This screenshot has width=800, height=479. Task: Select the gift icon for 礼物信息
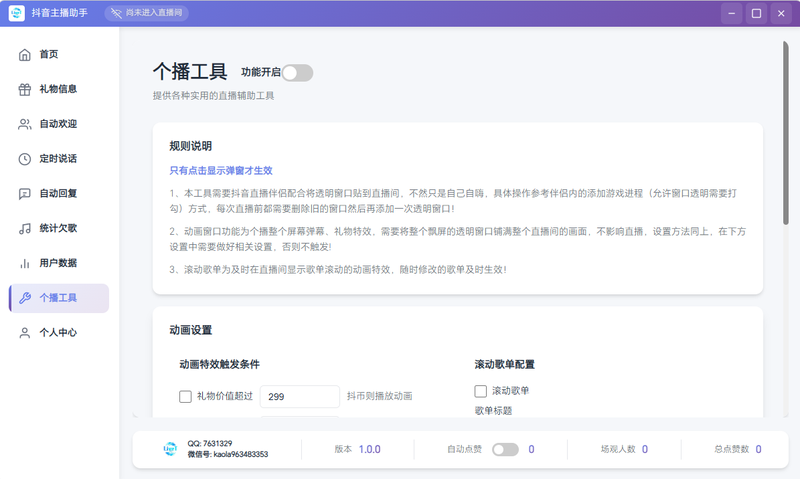click(25, 89)
